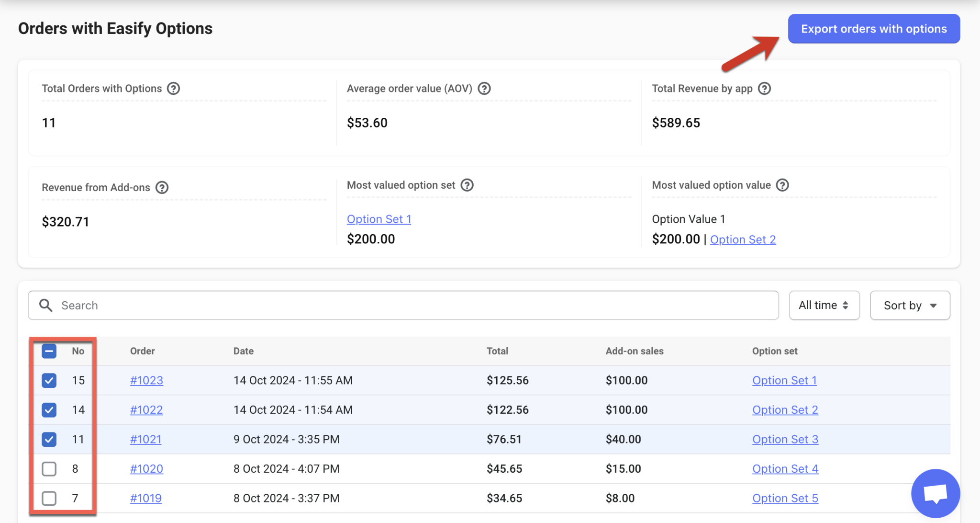The width and height of the screenshot is (980, 523).
Task: Expand the Sort by dropdown
Action: [x=909, y=305]
